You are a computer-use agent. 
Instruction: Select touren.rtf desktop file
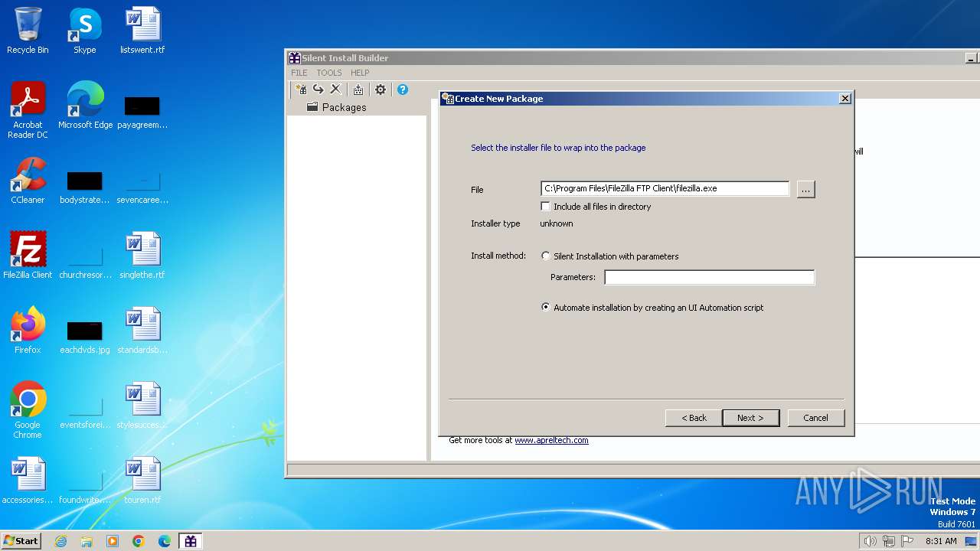point(142,481)
